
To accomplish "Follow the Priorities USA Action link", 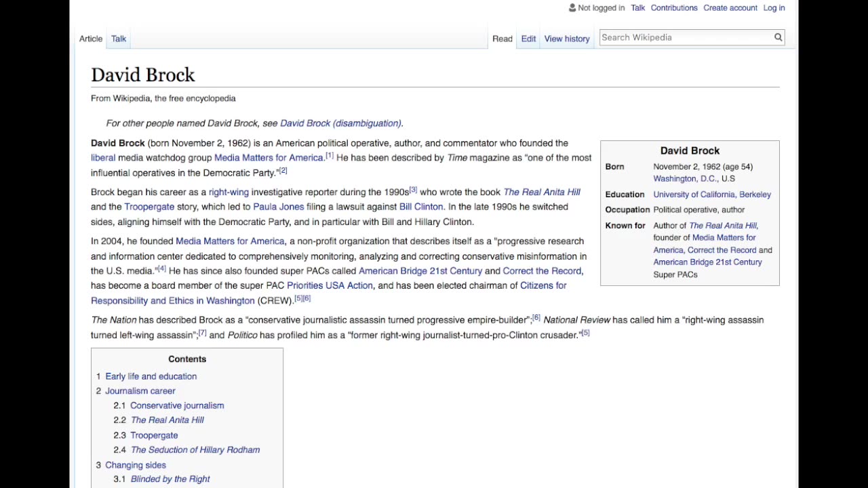I will click(x=330, y=286).
